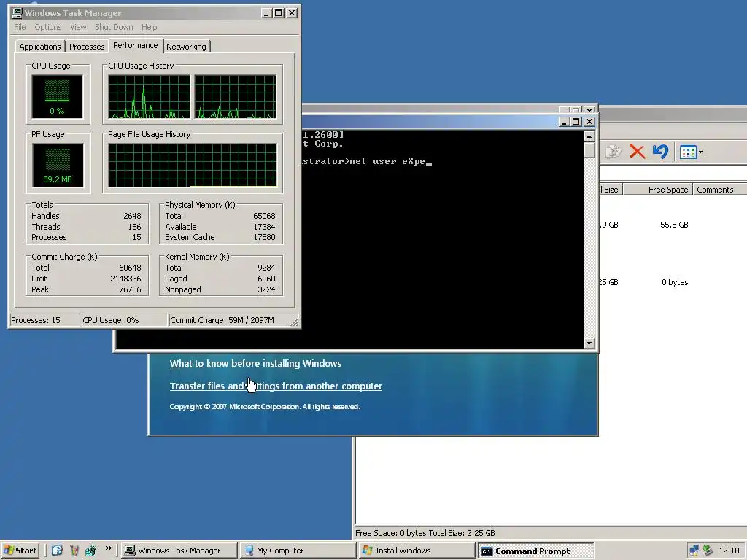Screen dimensions: 747x560
Task: Click the Commit Charge Peak 76756
Action: [x=130, y=289]
